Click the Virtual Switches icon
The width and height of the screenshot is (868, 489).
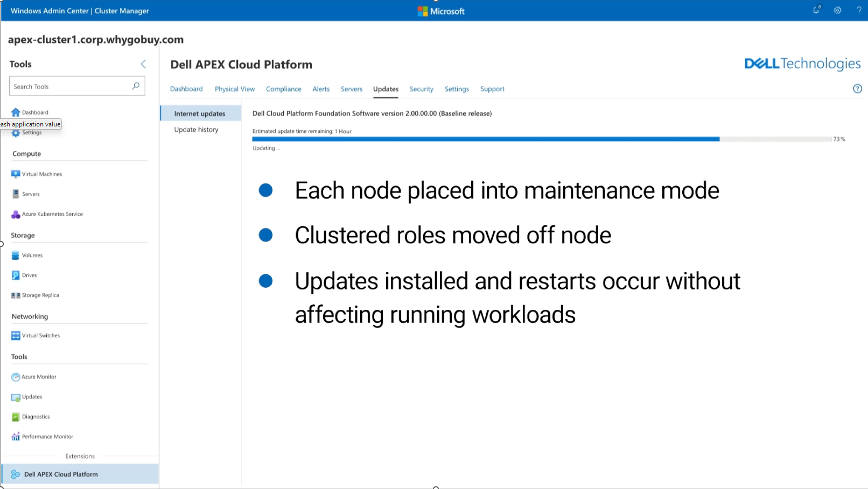click(x=16, y=336)
